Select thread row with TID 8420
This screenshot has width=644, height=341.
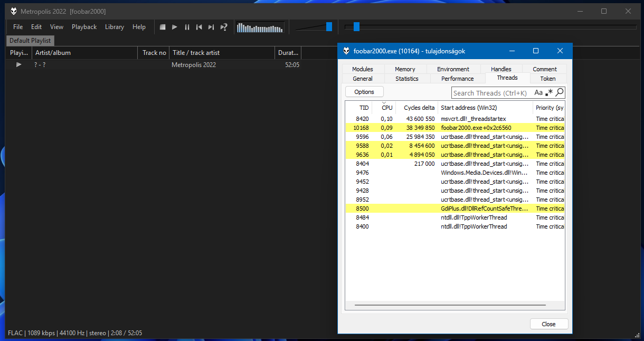tap(455, 119)
